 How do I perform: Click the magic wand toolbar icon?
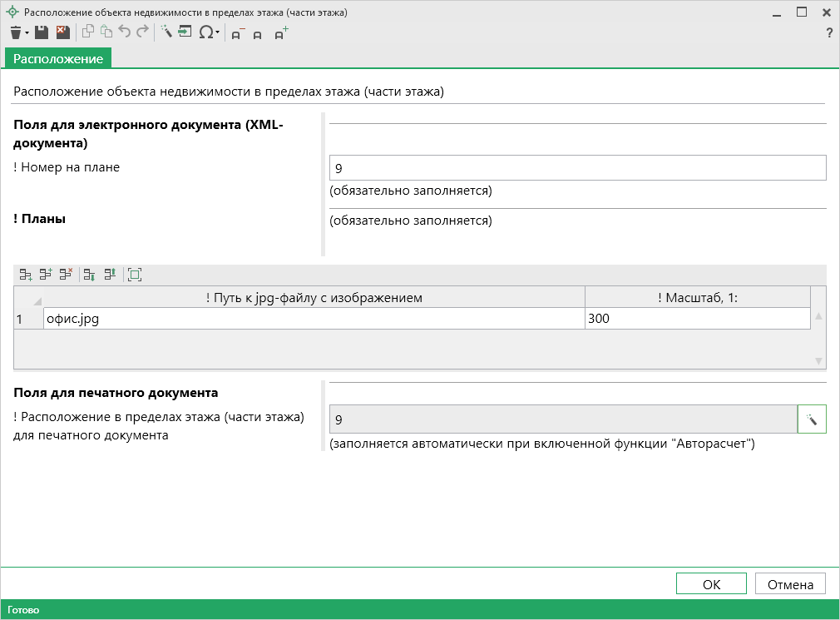pyautogui.click(x=166, y=32)
